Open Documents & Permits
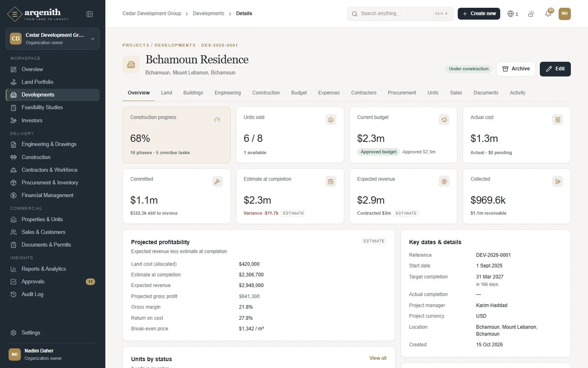Image resolution: width=588 pixels, height=368 pixels. coord(53,245)
